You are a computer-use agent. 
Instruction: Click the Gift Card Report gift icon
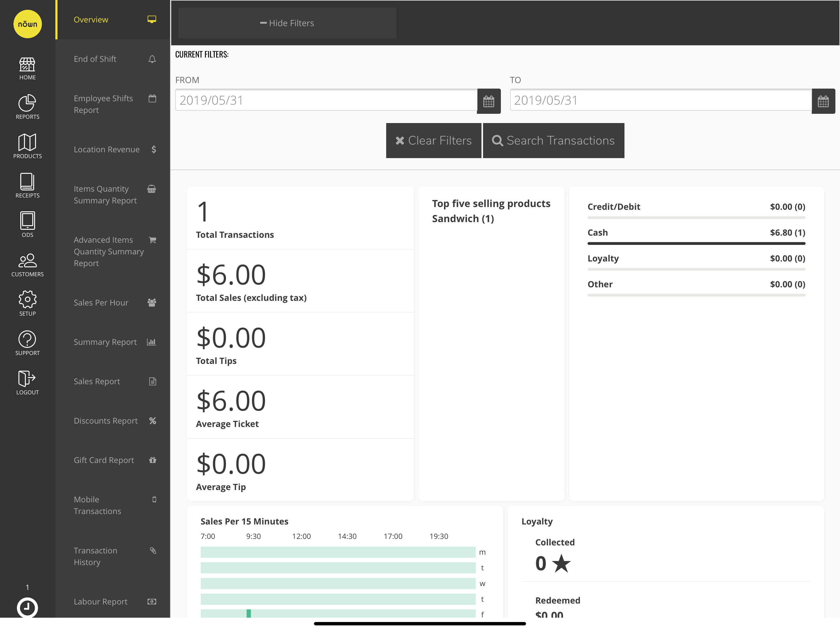[x=153, y=460]
